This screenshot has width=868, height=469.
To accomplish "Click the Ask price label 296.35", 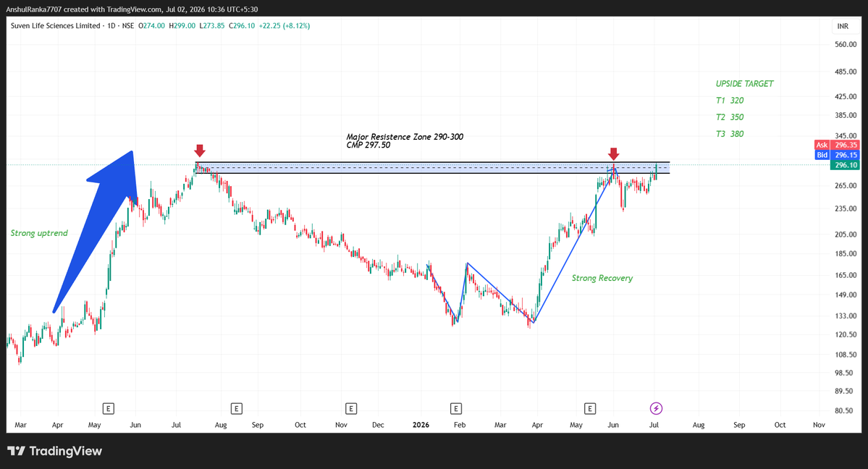I will coord(836,145).
